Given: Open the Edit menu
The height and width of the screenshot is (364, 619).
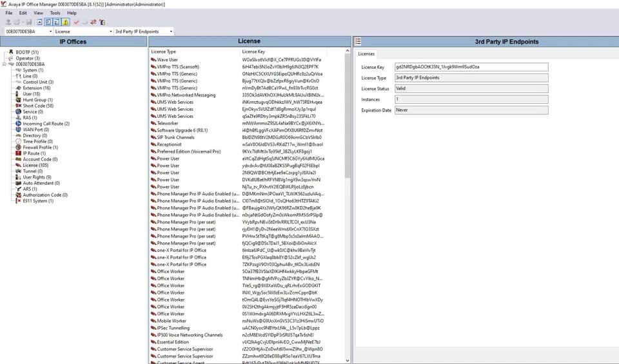Looking at the screenshot, I should click(x=23, y=13).
